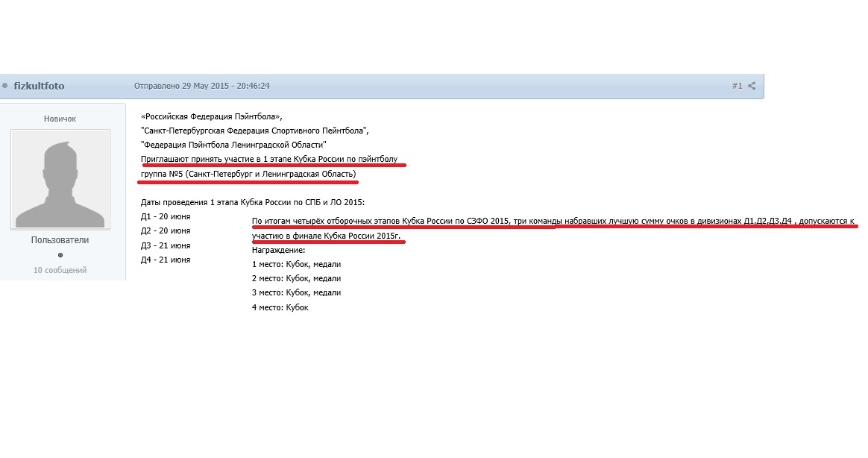Image resolution: width=868 pixels, height=458 pixels.
Task: Click 'Федерация Пэйнтбола Ленинградской Области' line
Action: pyautogui.click(x=233, y=145)
